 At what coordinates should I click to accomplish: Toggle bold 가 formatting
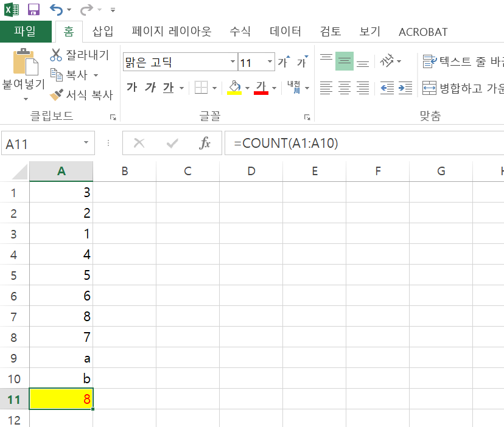pos(132,88)
